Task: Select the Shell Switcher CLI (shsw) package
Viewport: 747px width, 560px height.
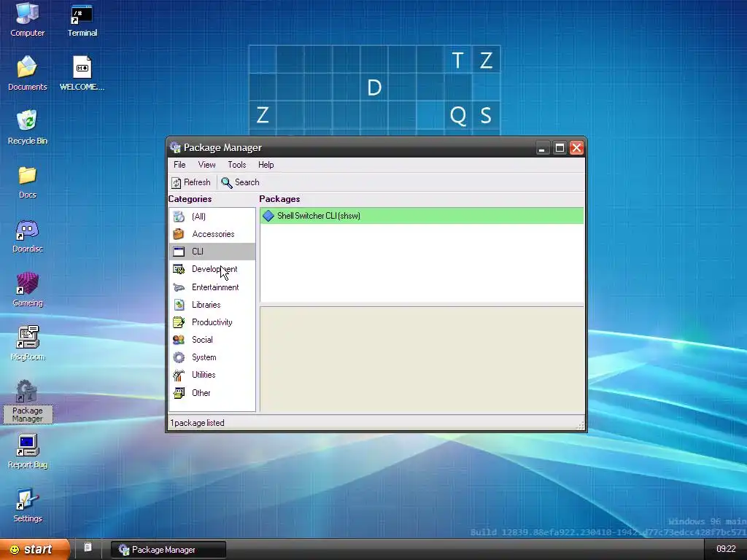Action: [422, 216]
